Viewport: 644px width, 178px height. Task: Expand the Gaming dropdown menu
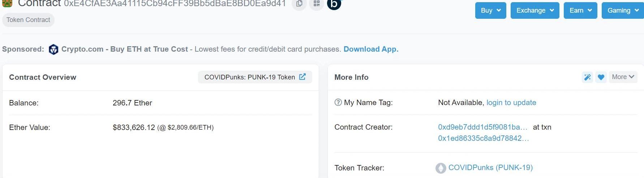623,10
